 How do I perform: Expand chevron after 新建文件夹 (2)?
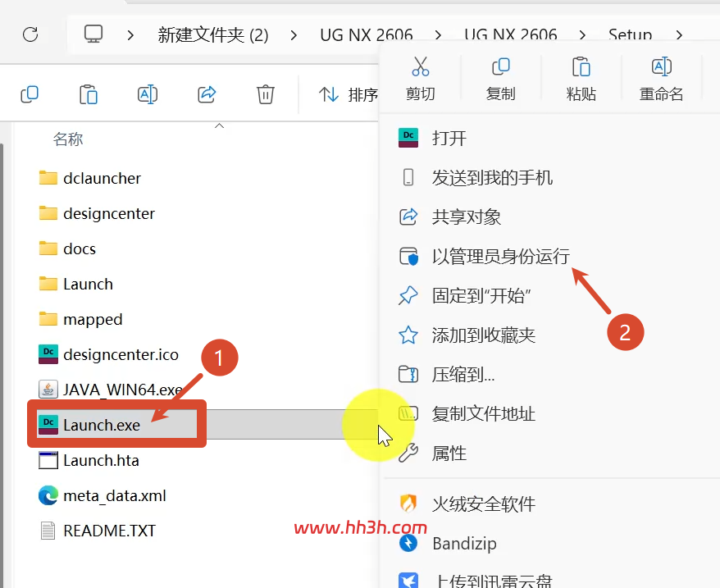(x=294, y=35)
